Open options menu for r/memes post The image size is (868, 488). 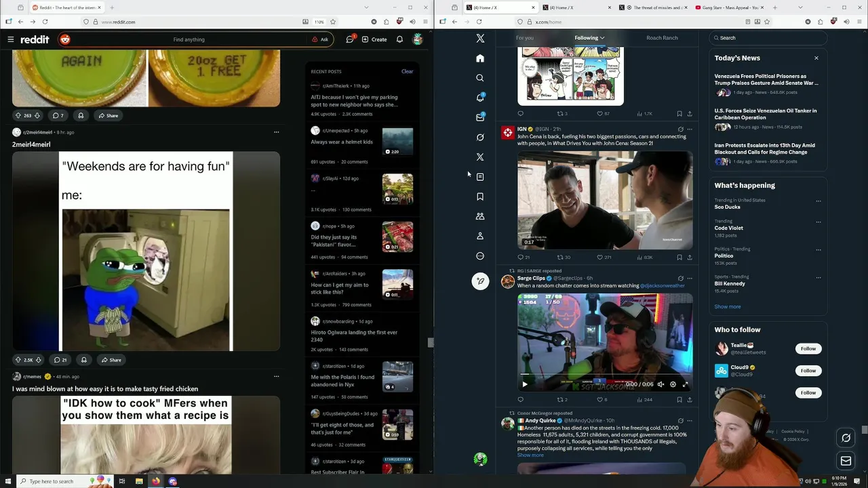pos(276,376)
